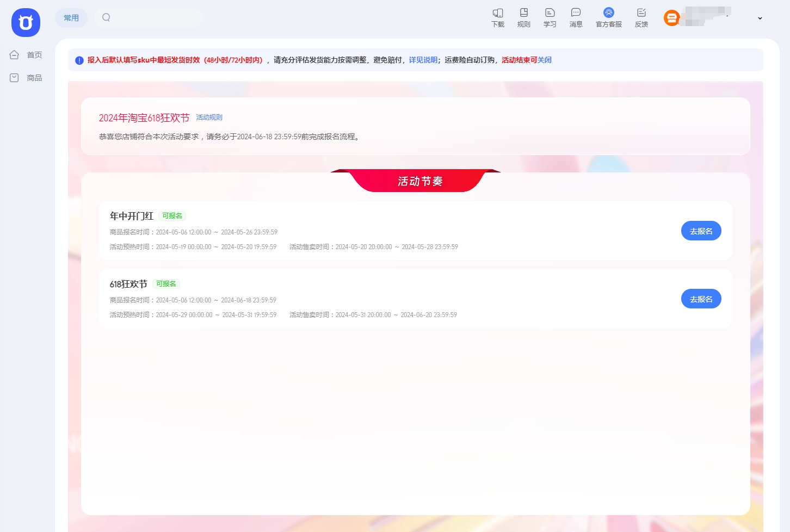Select the 常用 tab pill

click(71, 18)
